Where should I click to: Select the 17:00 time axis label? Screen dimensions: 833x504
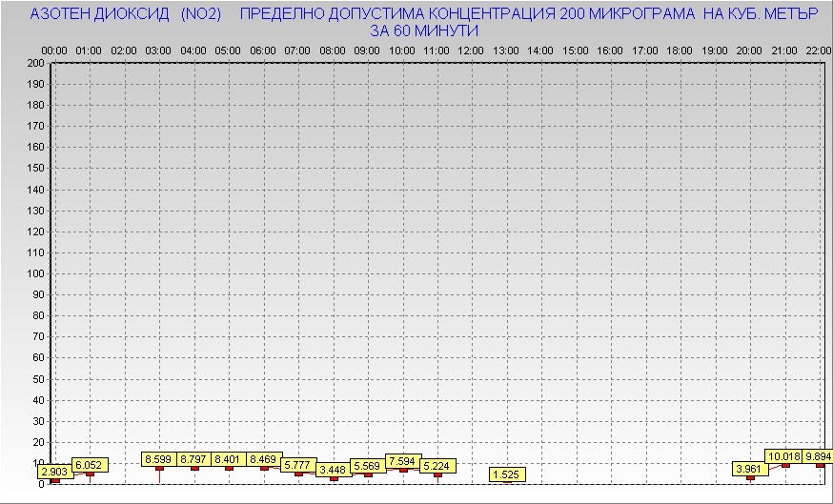[645, 50]
